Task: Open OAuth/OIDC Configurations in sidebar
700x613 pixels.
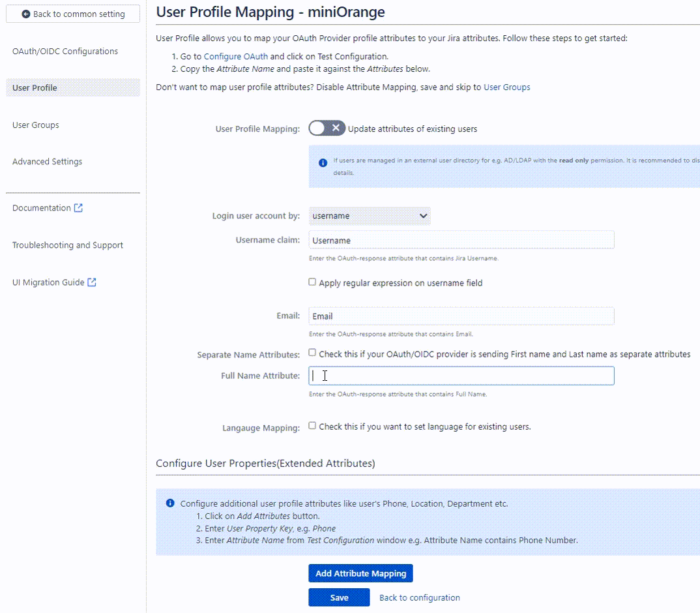Action: point(65,52)
